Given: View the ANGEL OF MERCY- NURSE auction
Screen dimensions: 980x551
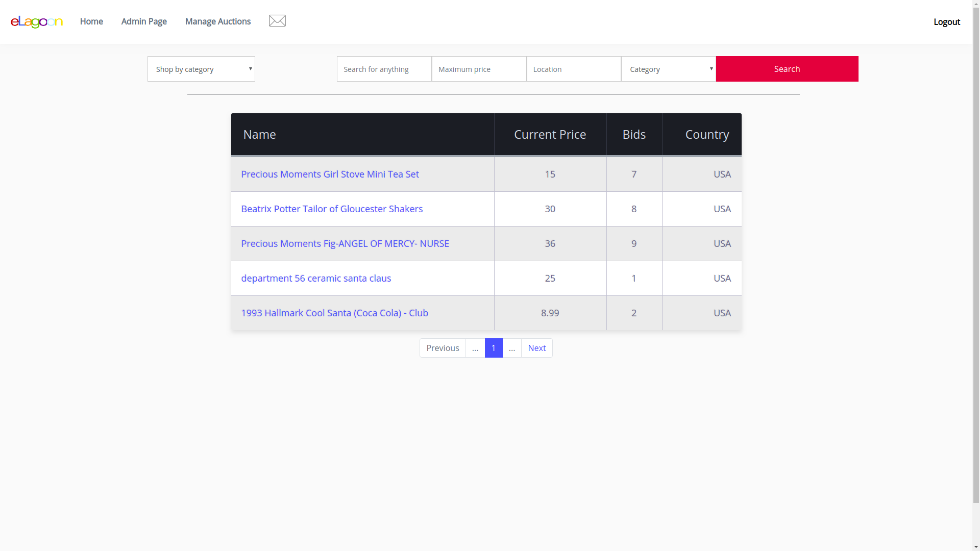Looking at the screenshot, I should tap(345, 244).
